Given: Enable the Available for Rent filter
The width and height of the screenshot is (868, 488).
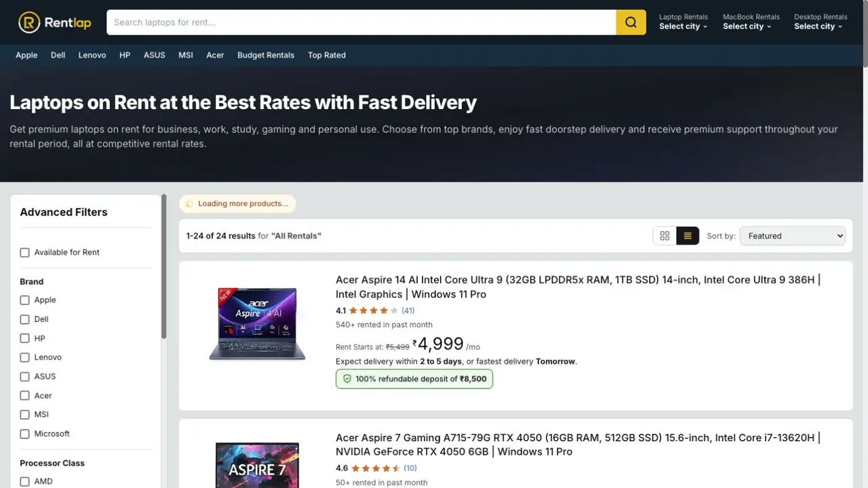Looking at the screenshot, I should pyautogui.click(x=24, y=252).
